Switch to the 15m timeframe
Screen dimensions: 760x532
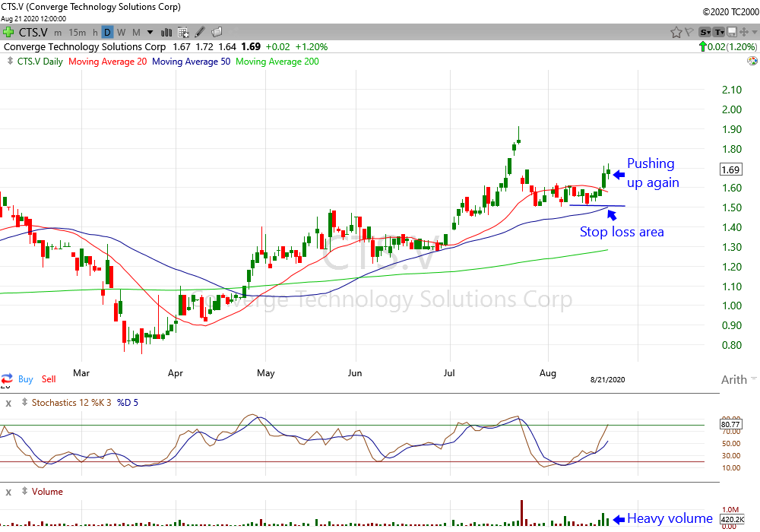pos(77,33)
